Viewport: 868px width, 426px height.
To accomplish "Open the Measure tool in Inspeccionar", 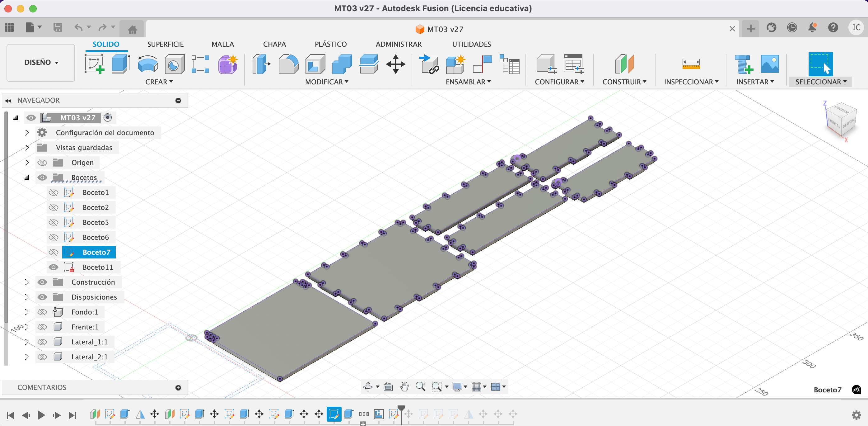I will click(691, 64).
